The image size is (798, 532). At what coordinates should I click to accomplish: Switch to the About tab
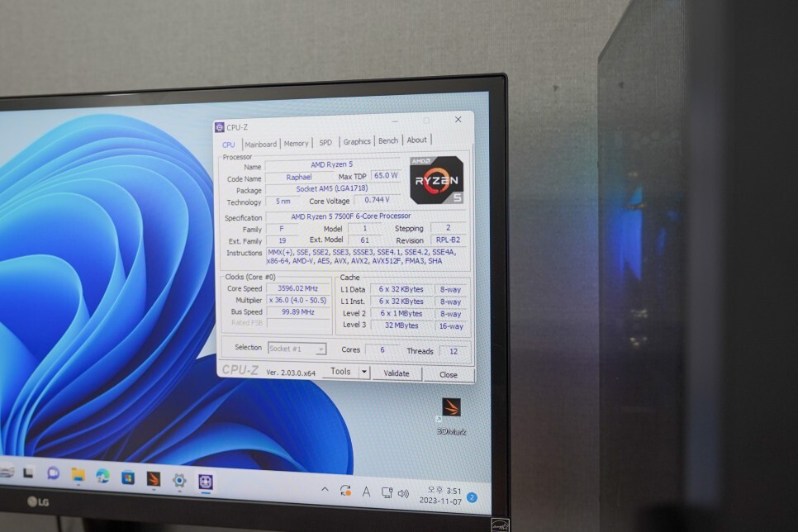pyautogui.click(x=417, y=140)
